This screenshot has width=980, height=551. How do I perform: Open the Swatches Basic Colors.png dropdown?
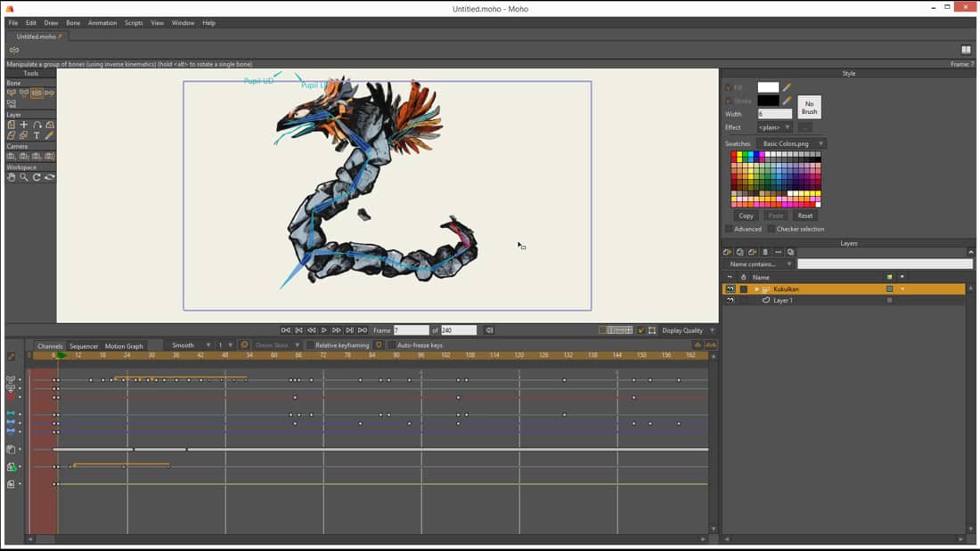[791, 143]
